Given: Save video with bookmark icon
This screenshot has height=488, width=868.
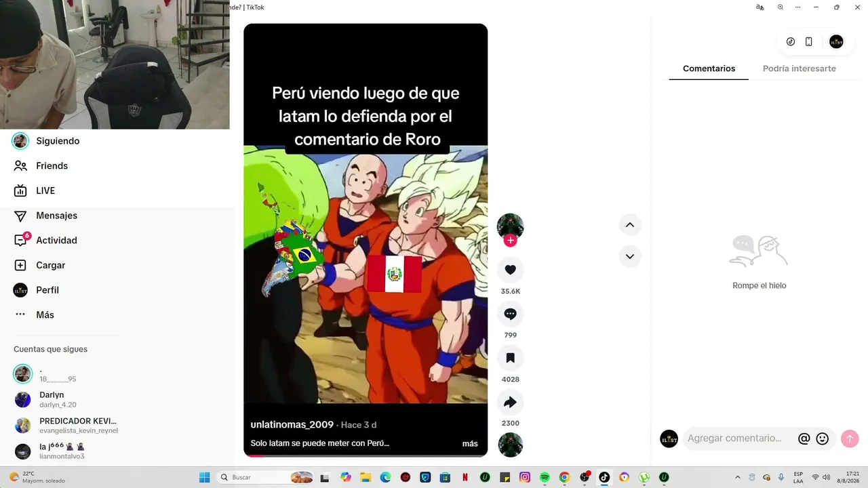Looking at the screenshot, I should coord(511,358).
